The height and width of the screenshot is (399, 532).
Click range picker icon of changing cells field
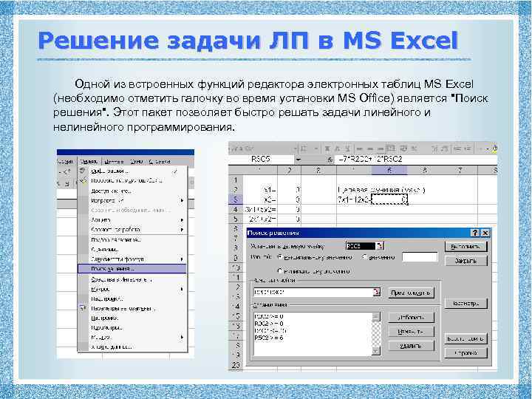pyautogui.click(x=376, y=292)
